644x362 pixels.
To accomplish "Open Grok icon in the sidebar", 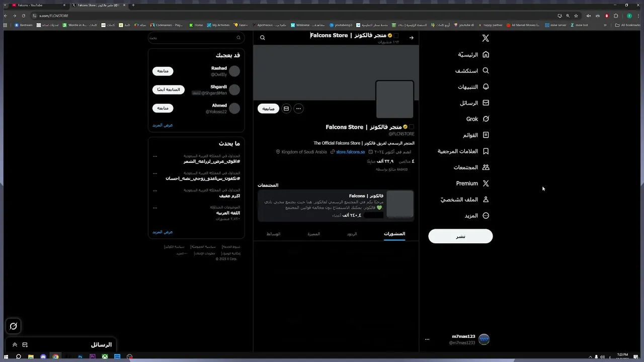I will 486,119.
